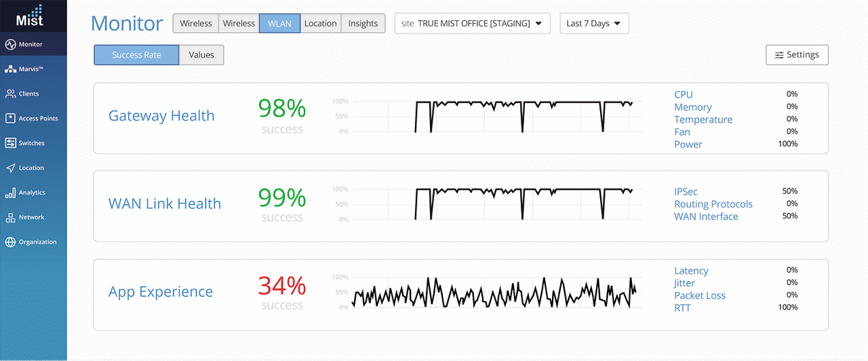Open the Location tab in top bar
The image size is (868, 361).
pyautogui.click(x=320, y=23)
